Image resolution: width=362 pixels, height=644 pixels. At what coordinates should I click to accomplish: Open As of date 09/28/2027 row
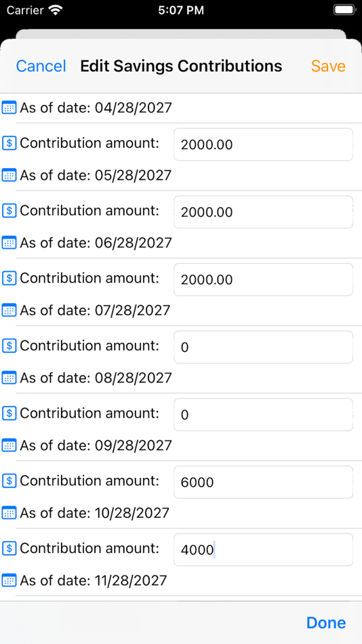(x=181, y=445)
